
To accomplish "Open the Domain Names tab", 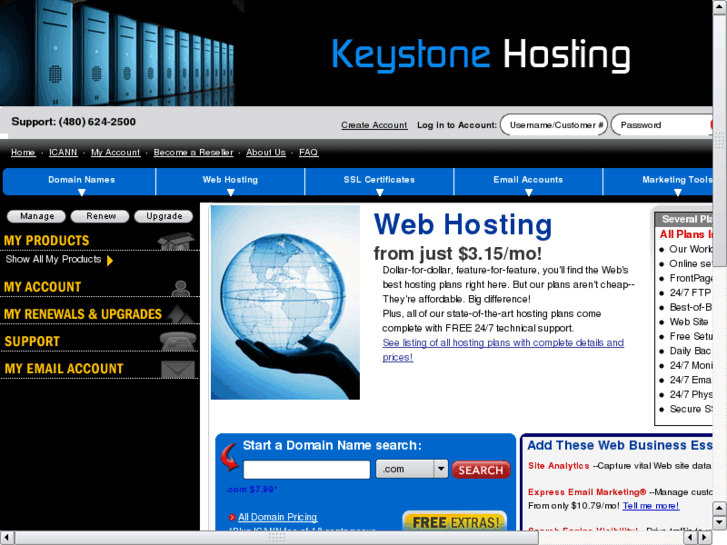I will pyautogui.click(x=79, y=181).
